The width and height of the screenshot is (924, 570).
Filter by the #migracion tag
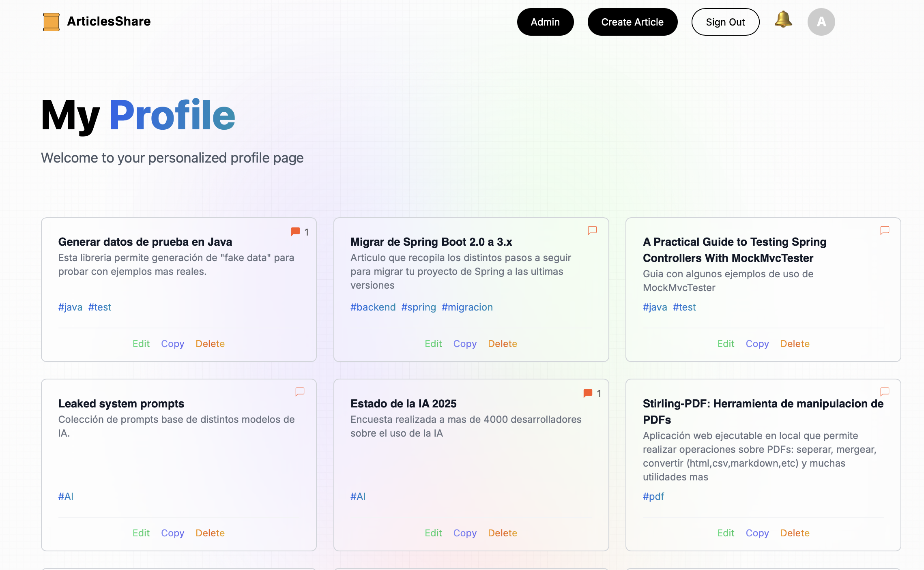tap(467, 307)
